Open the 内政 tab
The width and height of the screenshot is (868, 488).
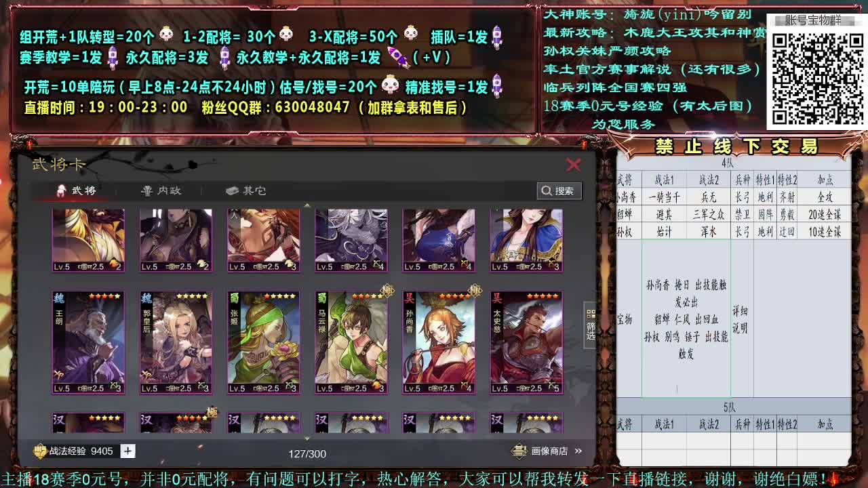click(x=161, y=190)
